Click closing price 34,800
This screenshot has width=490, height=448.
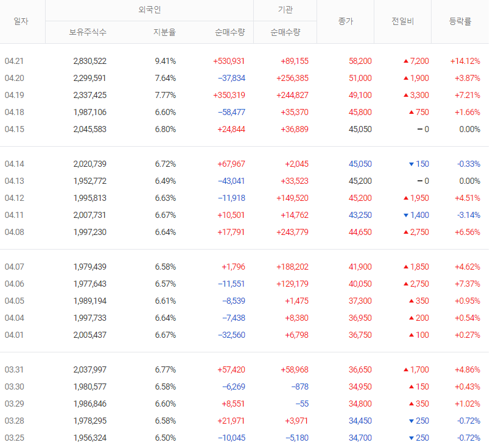pos(360,404)
